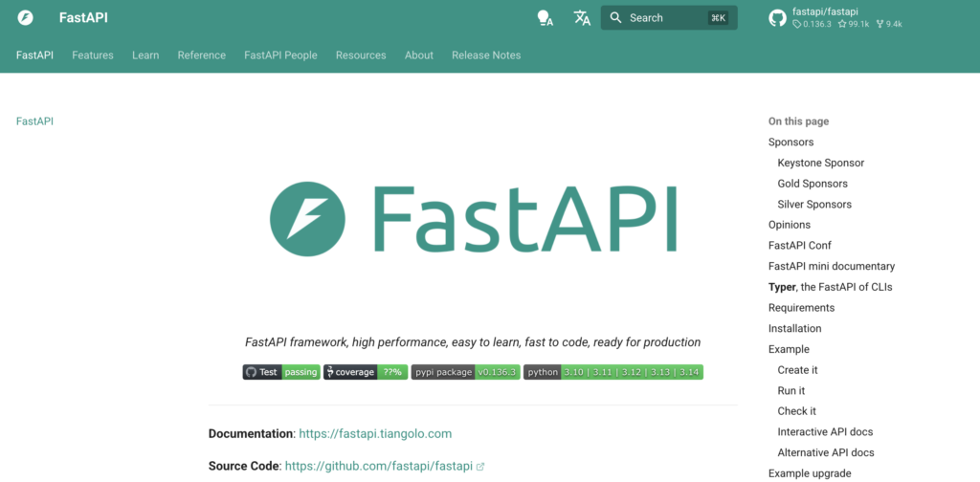Jump to Opinions section
980x482 pixels.
790,225
